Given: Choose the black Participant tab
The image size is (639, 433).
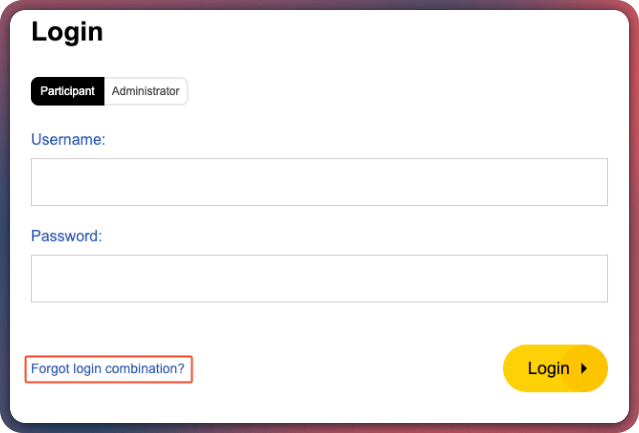Looking at the screenshot, I should [x=68, y=91].
